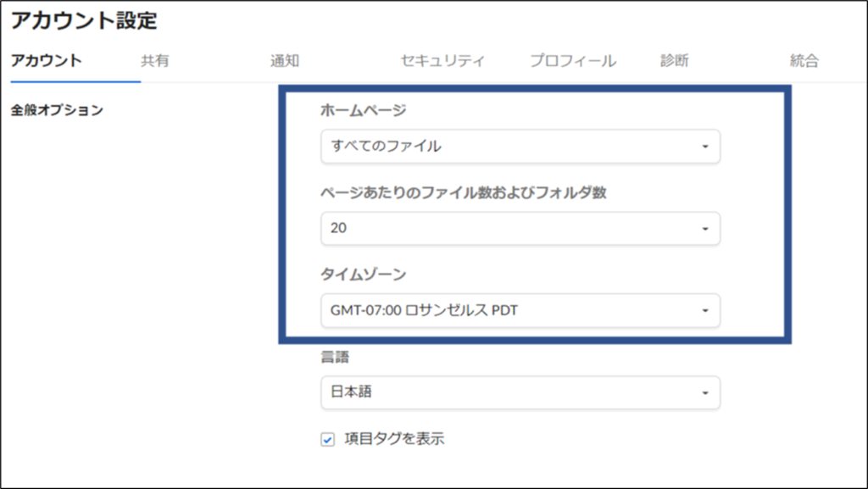Open the files-per-page dropdown showing 20
This screenshot has height=489, width=868.
point(520,229)
